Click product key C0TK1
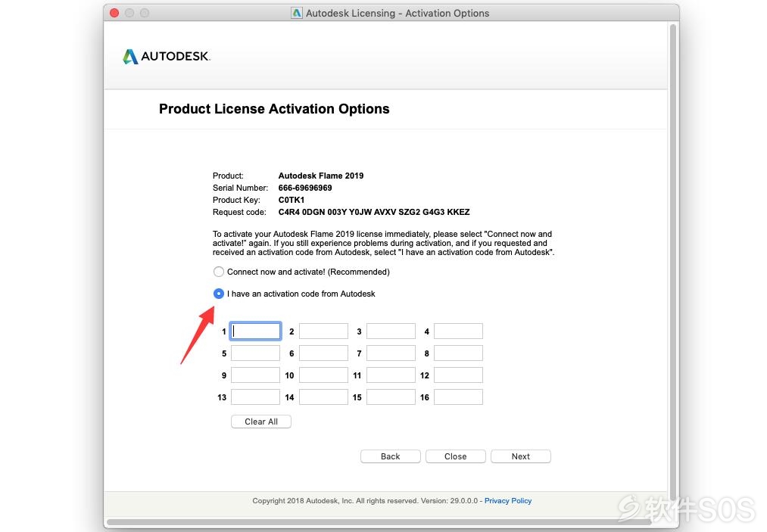The height and width of the screenshot is (532, 767). click(x=291, y=200)
